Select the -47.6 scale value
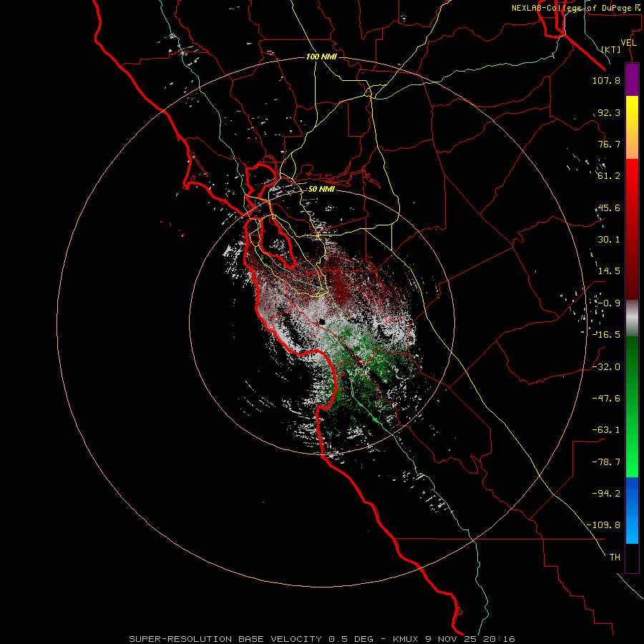Viewport: 644px width, 644px height. coord(606,399)
